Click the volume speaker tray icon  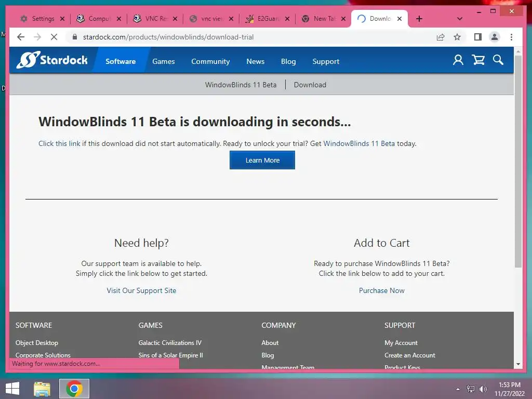483,389
